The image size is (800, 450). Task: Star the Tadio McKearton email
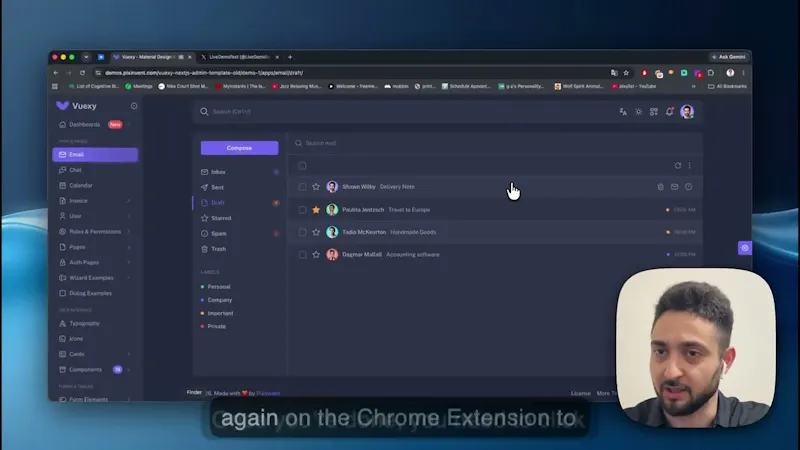[316, 232]
